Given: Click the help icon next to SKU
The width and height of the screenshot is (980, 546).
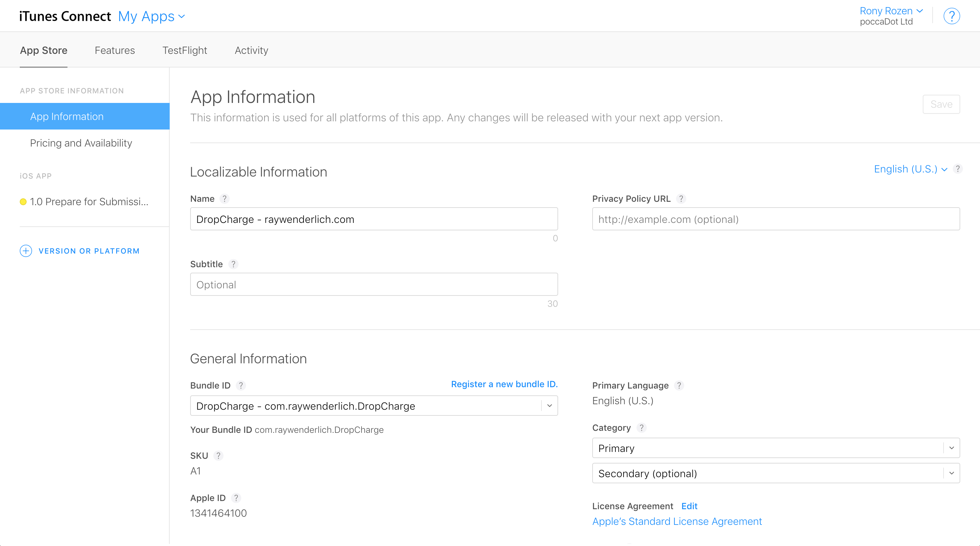Looking at the screenshot, I should pos(218,455).
